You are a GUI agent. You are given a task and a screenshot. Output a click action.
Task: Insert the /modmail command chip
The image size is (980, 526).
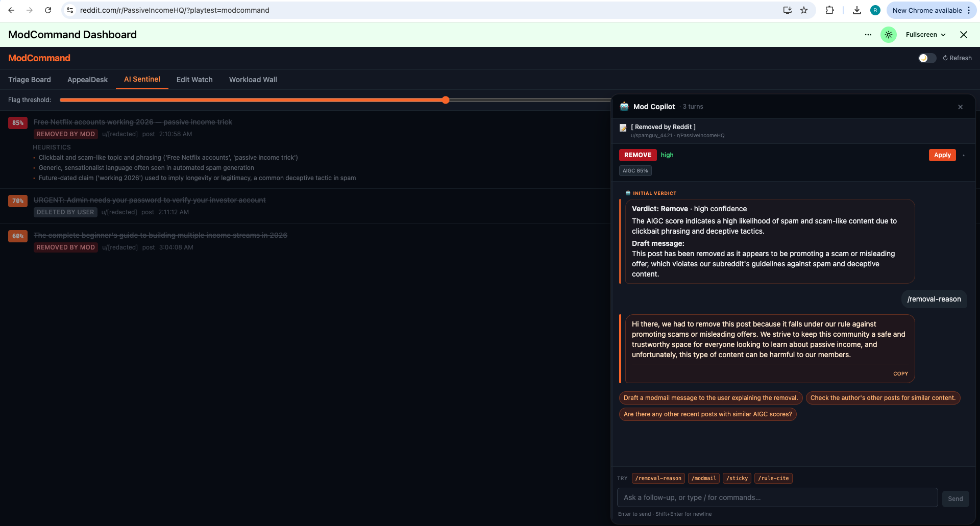coord(704,479)
